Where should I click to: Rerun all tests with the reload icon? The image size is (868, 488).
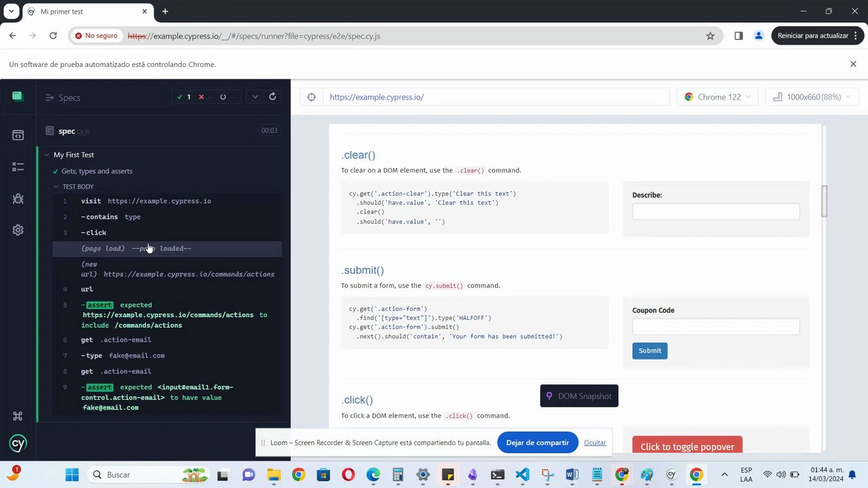[273, 97]
